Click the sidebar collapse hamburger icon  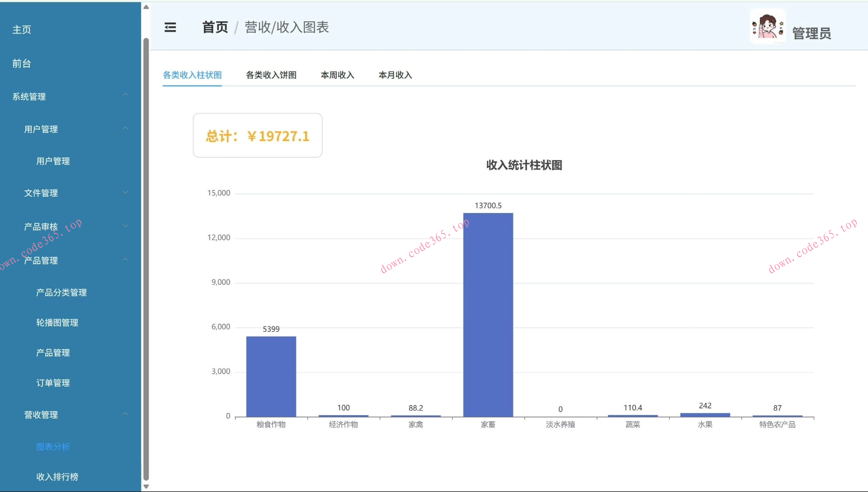click(x=170, y=28)
